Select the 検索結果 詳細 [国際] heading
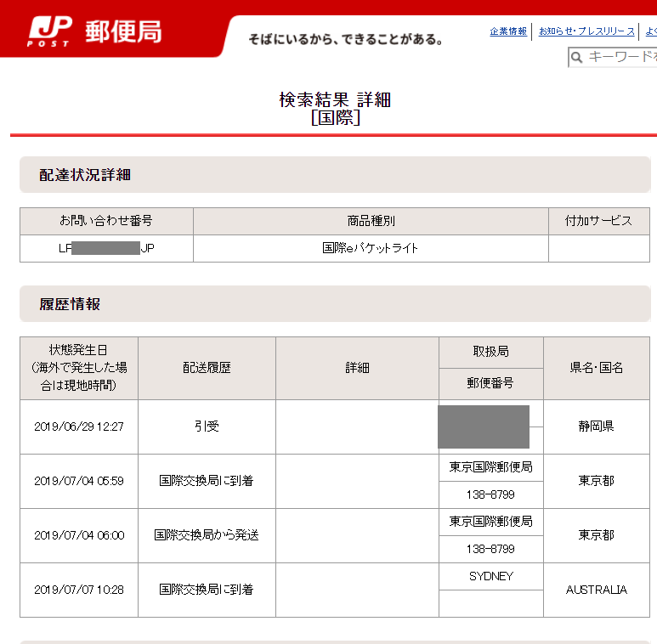 [335, 109]
